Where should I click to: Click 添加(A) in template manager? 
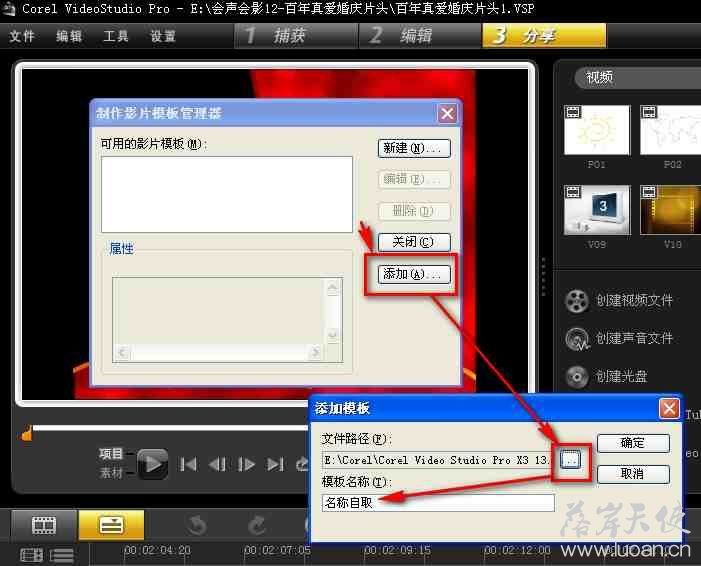(x=414, y=274)
